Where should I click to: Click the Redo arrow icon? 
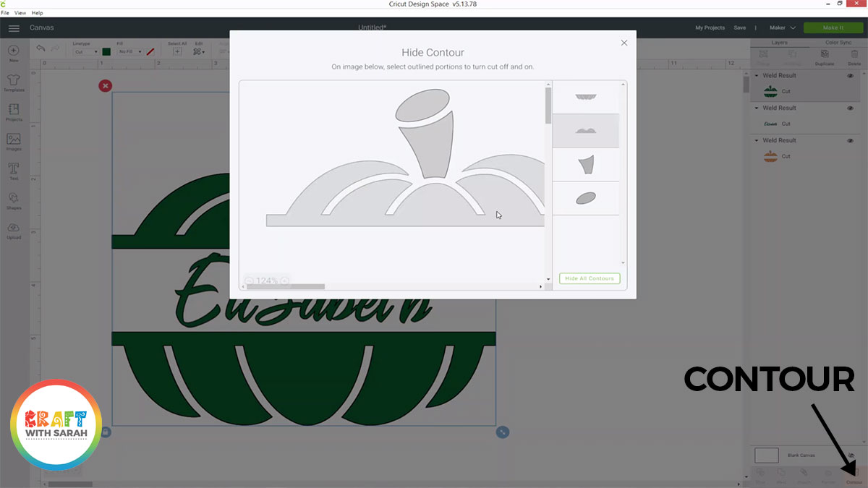coord(56,48)
